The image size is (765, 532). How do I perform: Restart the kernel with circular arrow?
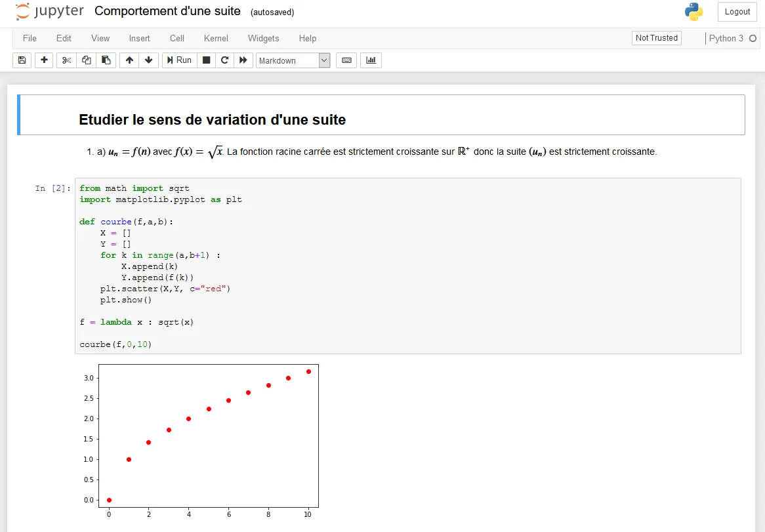click(224, 60)
